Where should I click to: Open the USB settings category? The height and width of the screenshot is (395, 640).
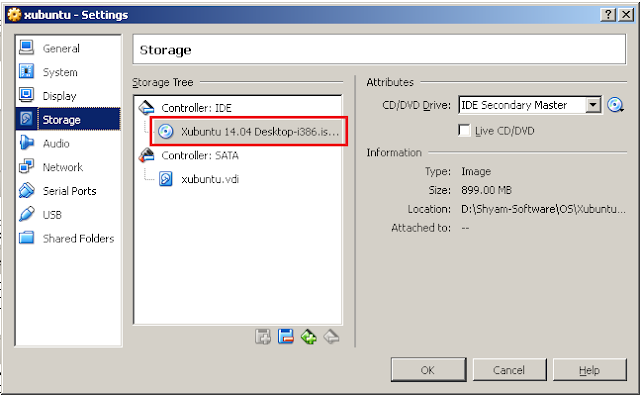point(68,214)
